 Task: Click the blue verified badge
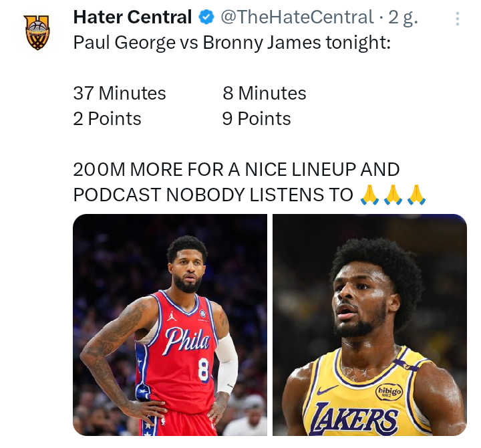click(206, 17)
